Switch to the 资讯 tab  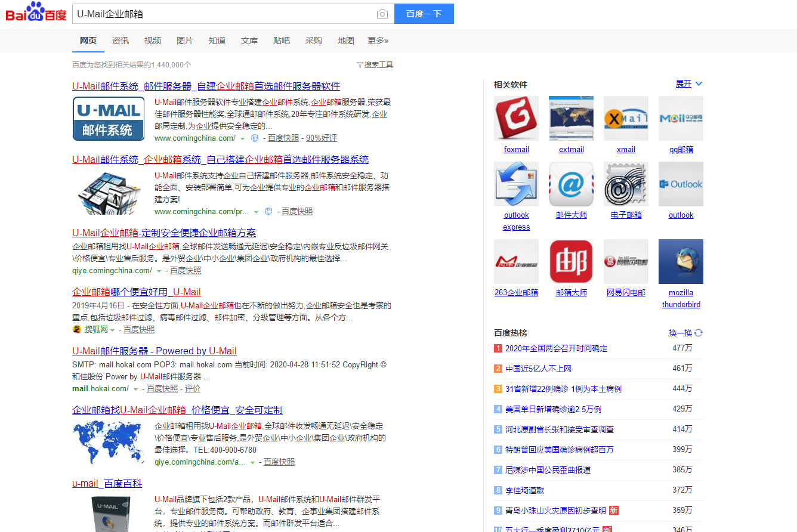[x=121, y=41]
